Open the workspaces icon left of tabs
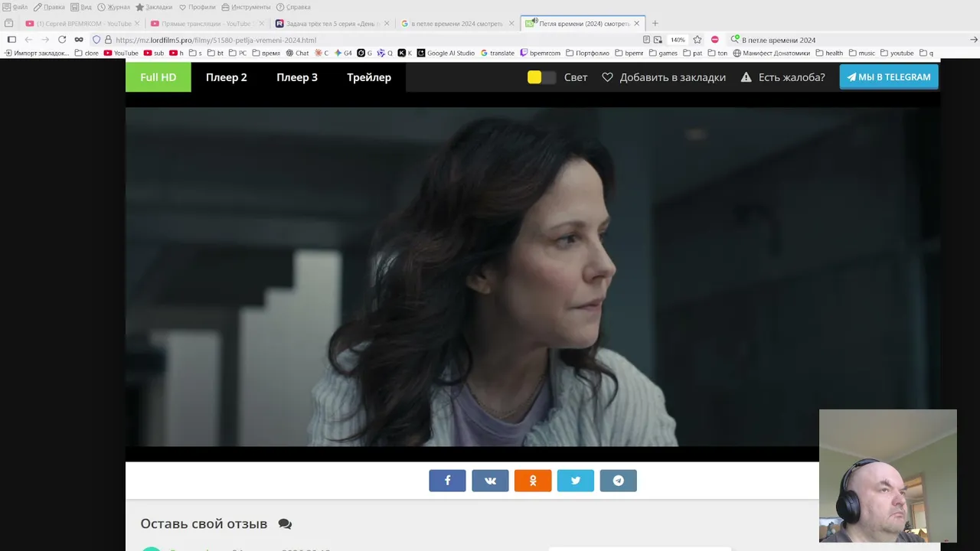Screen dimensions: 980x551 click(9, 23)
